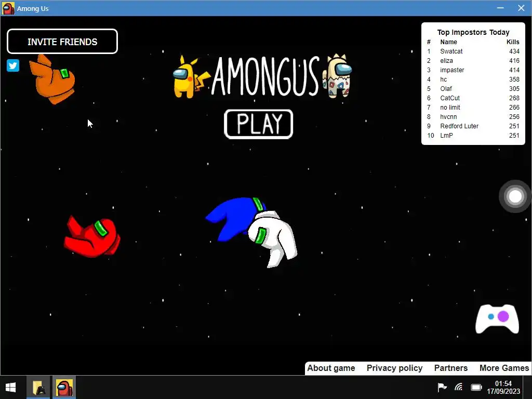
Task: Click the battery tray icon
Action: 476,387
